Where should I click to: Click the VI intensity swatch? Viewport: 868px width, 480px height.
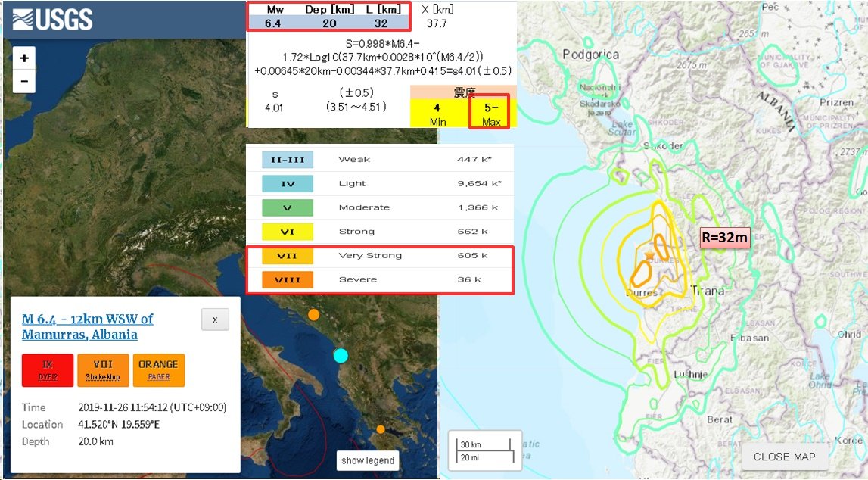[288, 232]
